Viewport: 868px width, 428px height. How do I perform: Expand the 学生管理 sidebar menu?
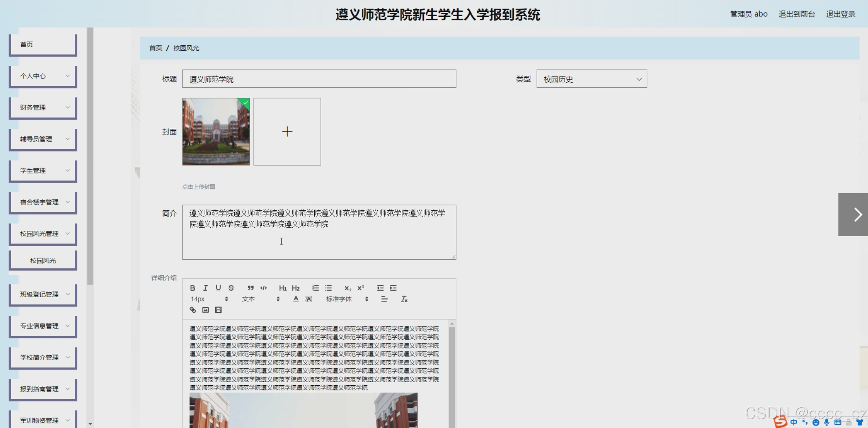[43, 170]
